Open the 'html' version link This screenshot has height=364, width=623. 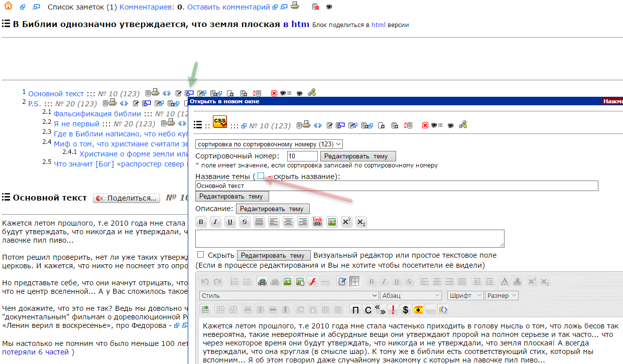click(379, 25)
